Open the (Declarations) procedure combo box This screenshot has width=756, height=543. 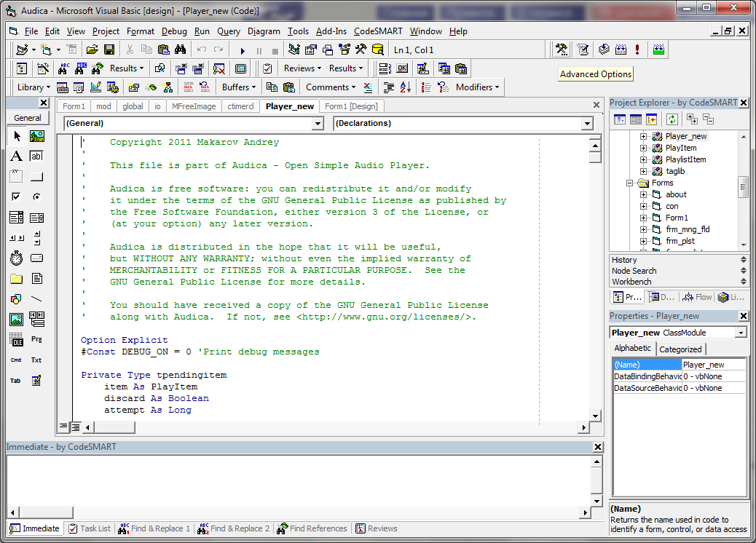point(587,124)
